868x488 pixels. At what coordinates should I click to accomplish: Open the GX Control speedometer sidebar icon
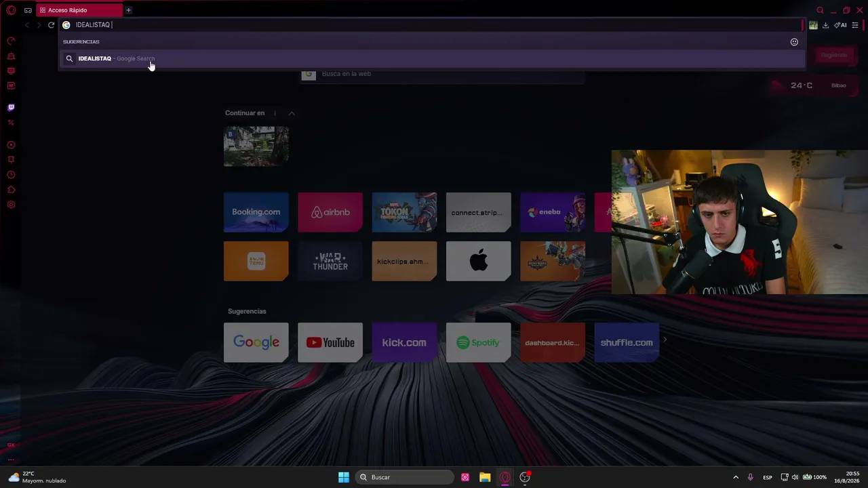tap(11, 41)
